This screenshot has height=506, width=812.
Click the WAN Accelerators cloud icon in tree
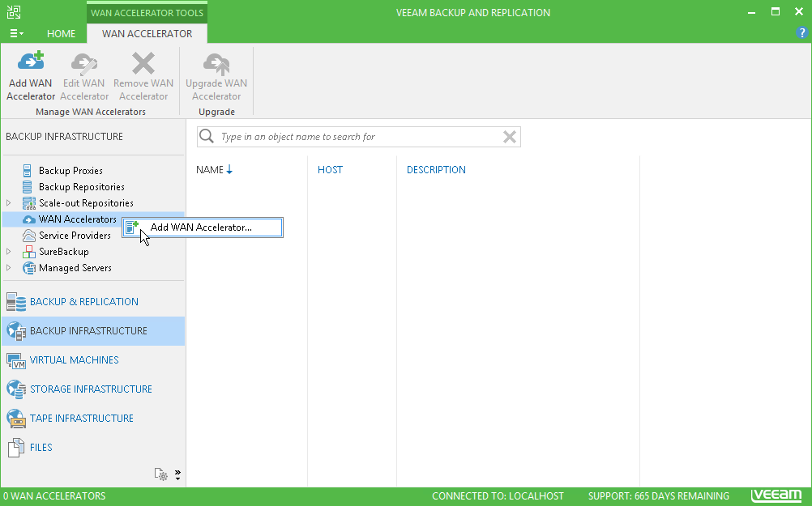tap(29, 219)
